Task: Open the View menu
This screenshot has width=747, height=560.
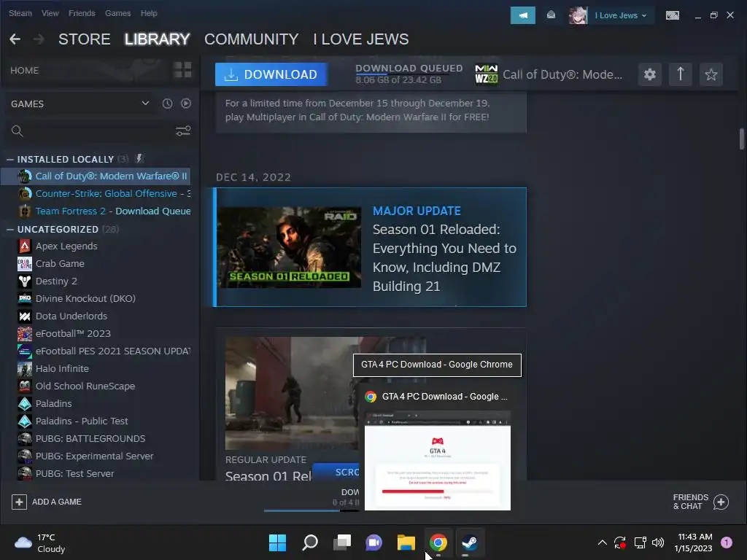Action: click(x=50, y=13)
